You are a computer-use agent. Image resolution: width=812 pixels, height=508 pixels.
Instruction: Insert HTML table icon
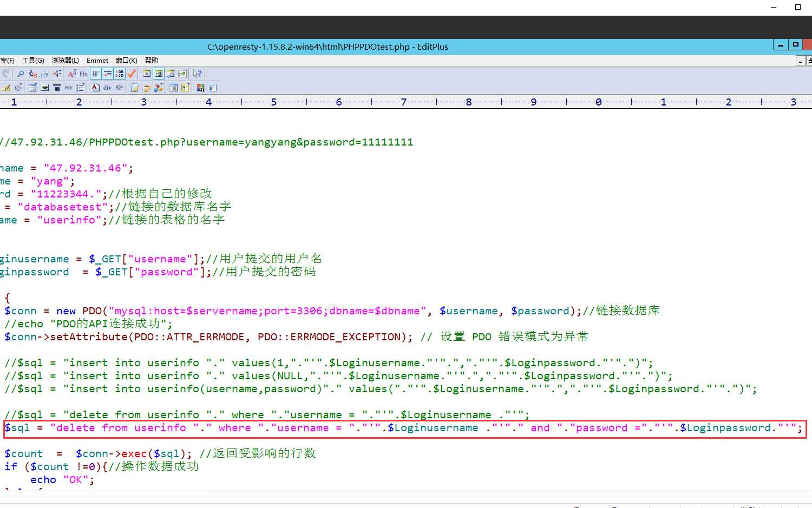point(33,88)
